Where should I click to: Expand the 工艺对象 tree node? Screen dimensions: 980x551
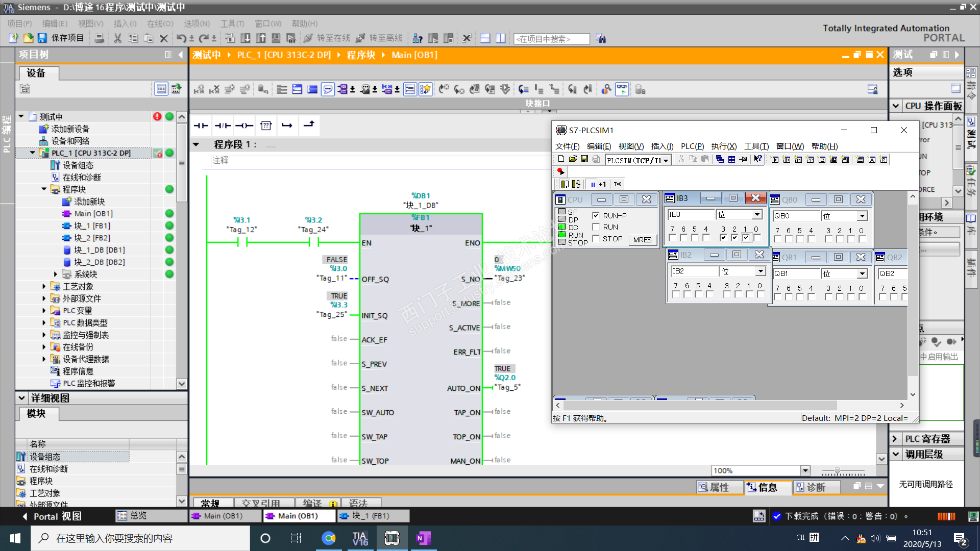point(44,287)
